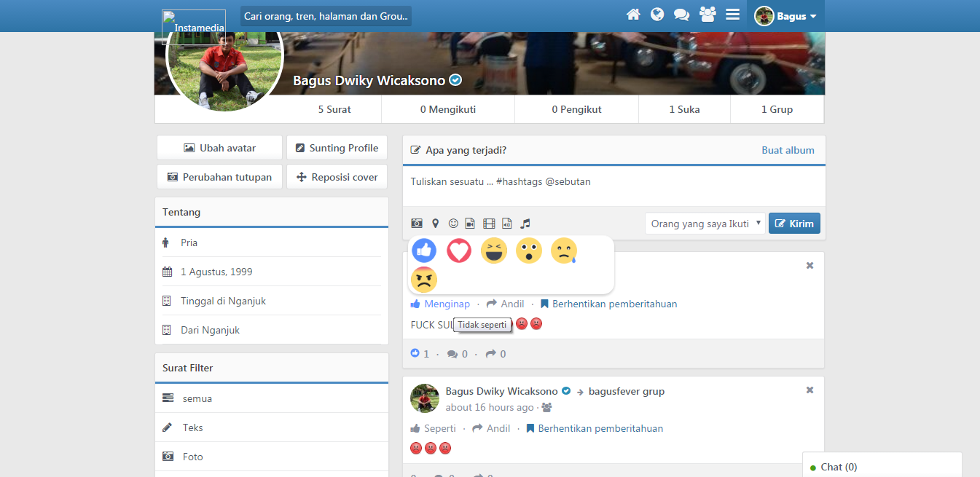The image size is (980, 477).
Task: Open the 5 Surat profile tab
Action: click(334, 109)
